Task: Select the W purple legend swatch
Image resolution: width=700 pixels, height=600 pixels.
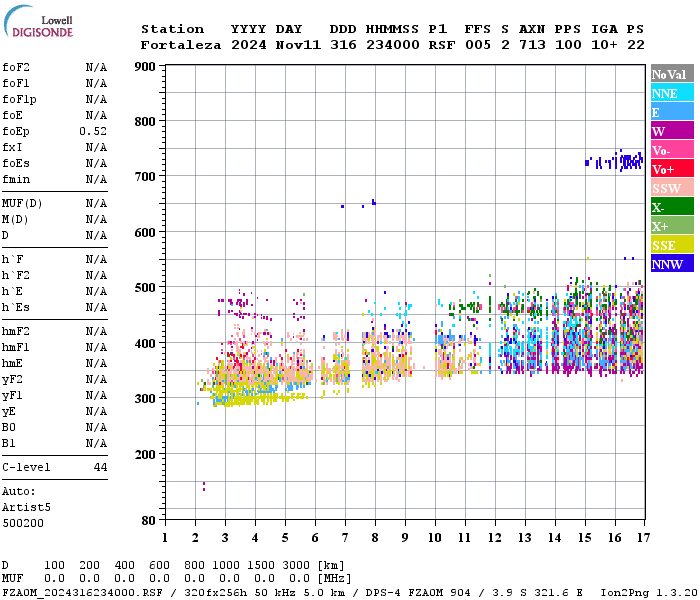Action: click(x=672, y=131)
